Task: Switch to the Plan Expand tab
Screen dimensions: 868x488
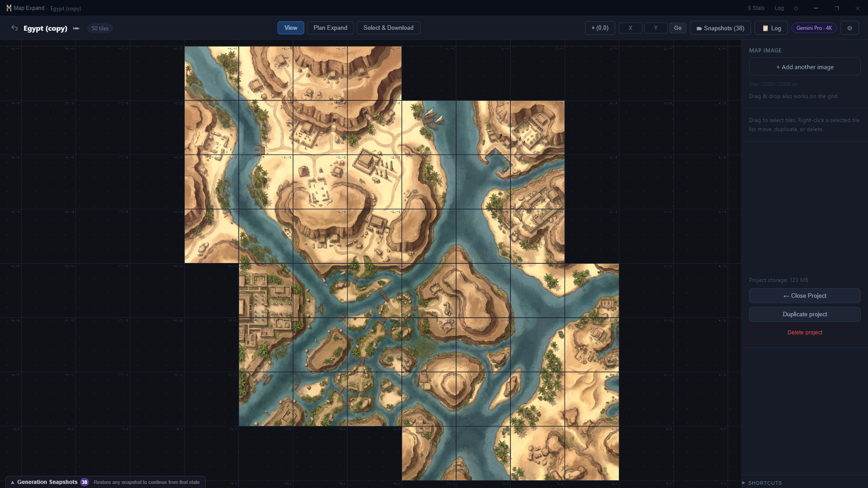Action: pos(330,28)
